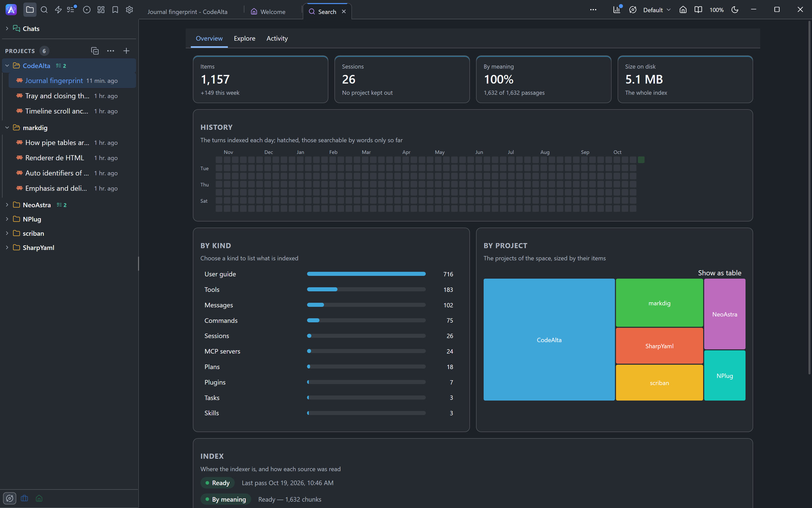
Task: Click the home icon in title bar
Action: pyautogui.click(x=683, y=10)
